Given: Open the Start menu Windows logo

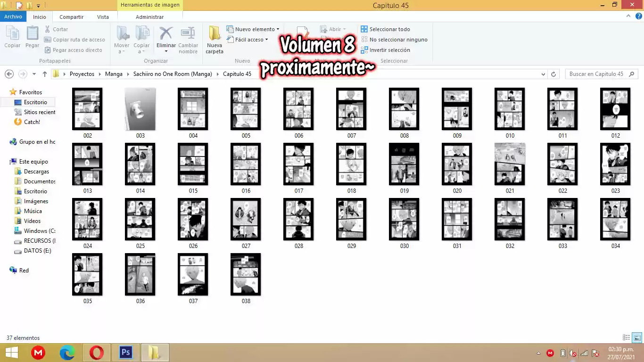Looking at the screenshot, I should coord(11,353).
